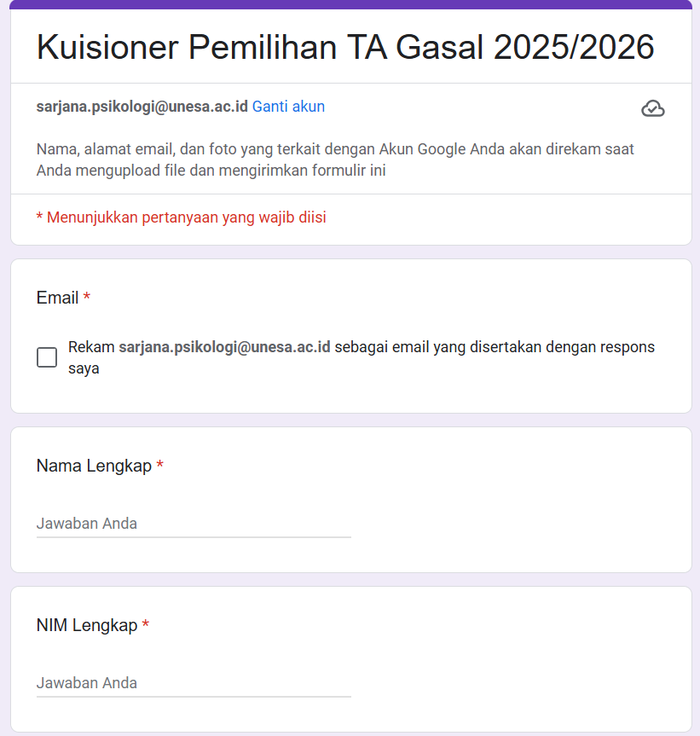Screen dimensions: 700x736
Task: Enable the record email checkbox
Action: (x=47, y=357)
